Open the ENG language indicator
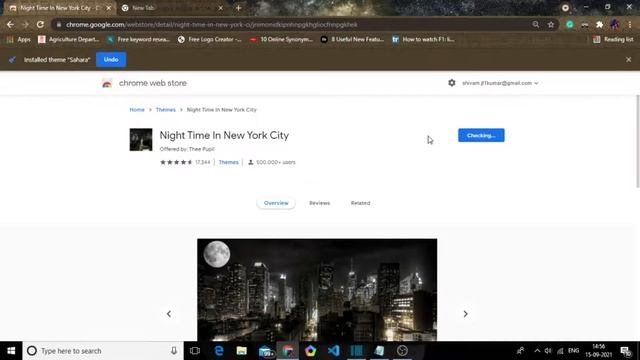640x360 pixels. (573, 351)
